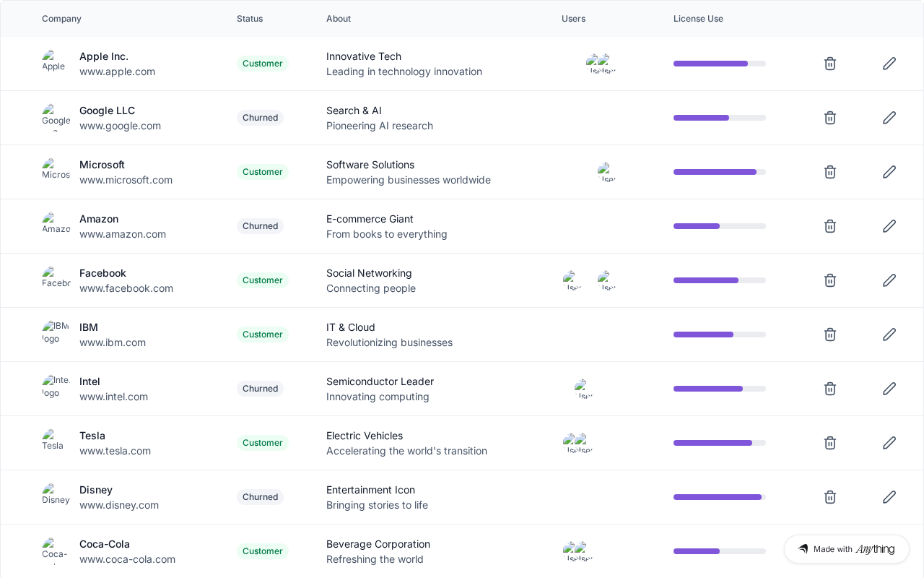The width and height of the screenshot is (924, 578).
Task: Click trash icon for Microsoft
Action: pyautogui.click(x=830, y=172)
